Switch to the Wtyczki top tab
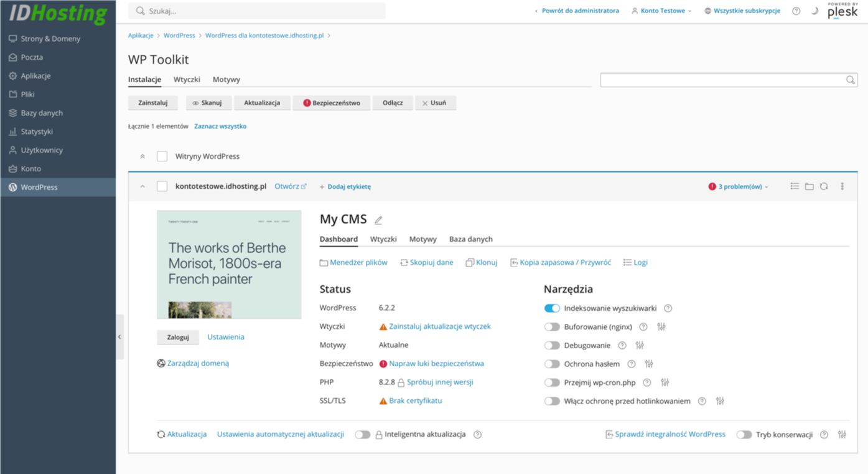The height and width of the screenshot is (474, 868). coord(187,80)
